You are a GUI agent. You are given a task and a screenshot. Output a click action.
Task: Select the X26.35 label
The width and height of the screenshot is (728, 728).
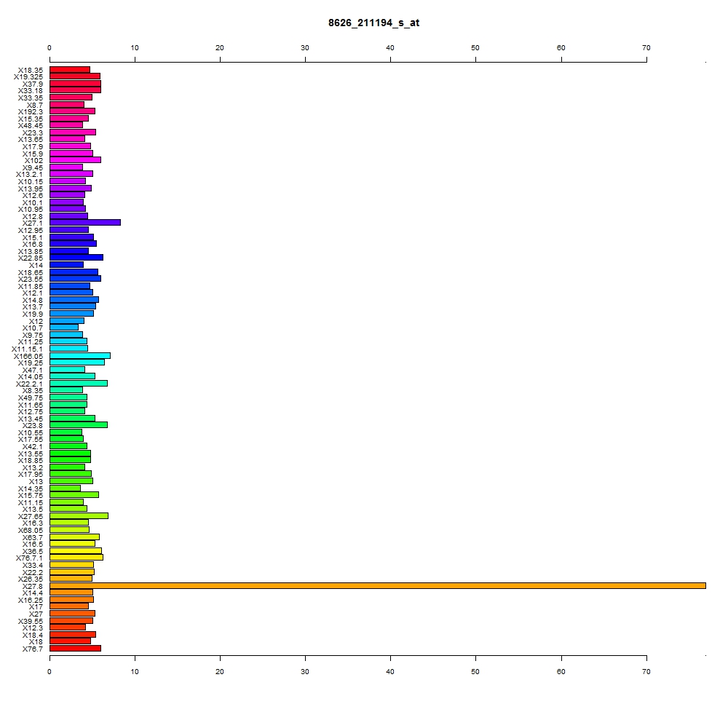coord(31,579)
